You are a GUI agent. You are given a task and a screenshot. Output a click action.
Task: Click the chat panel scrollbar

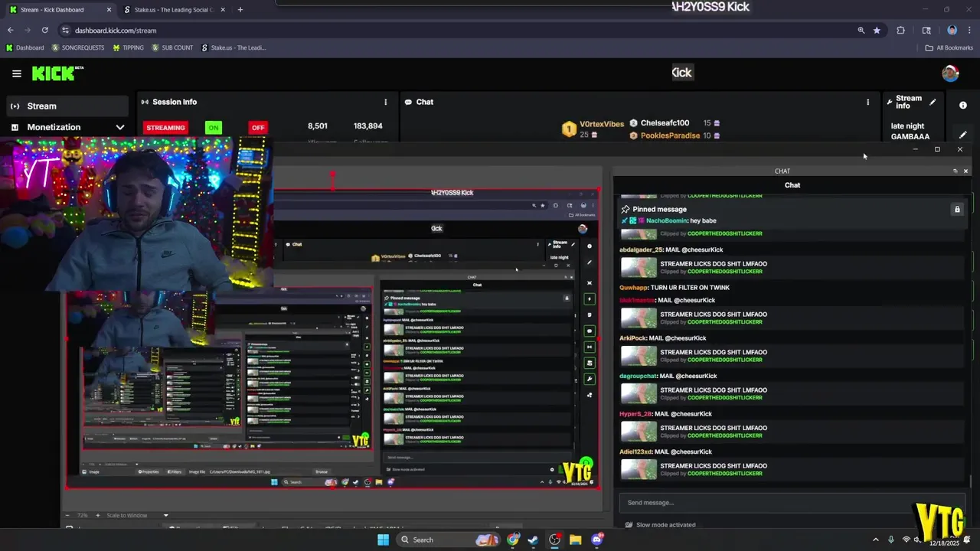(x=970, y=482)
